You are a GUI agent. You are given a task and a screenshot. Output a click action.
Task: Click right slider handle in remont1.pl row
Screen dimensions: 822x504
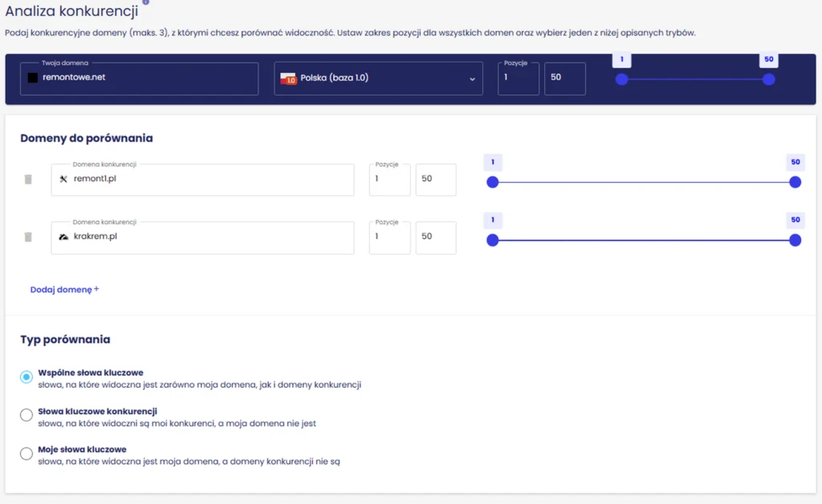(795, 182)
